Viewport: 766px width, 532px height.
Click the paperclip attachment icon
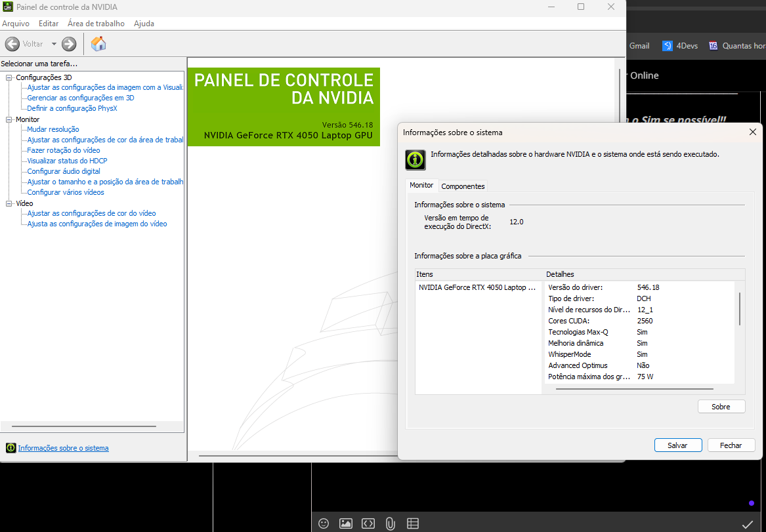point(390,523)
